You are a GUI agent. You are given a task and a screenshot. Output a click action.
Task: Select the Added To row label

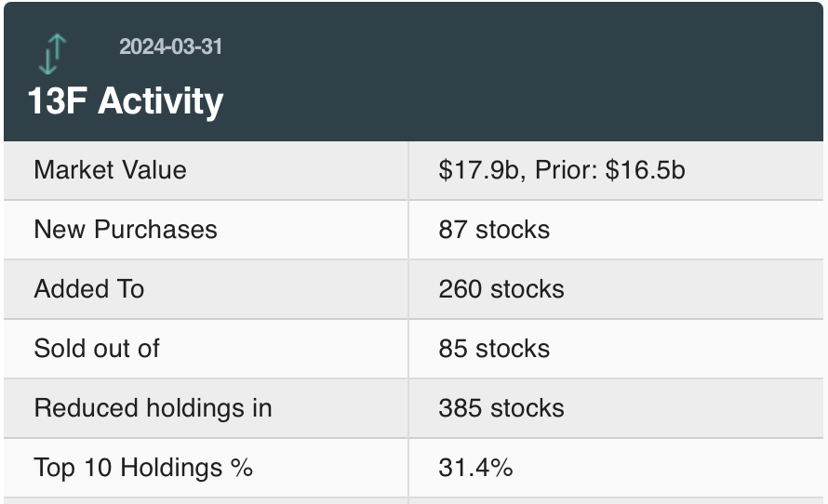pos(89,289)
